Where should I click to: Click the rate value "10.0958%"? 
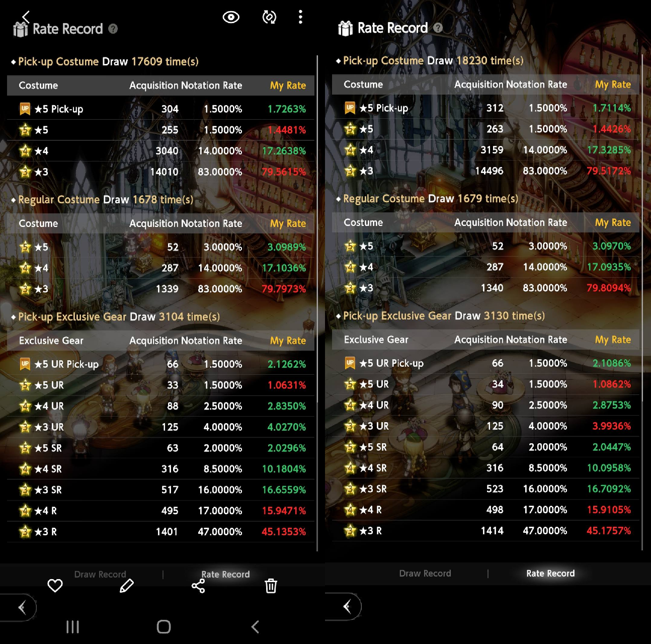609,468
